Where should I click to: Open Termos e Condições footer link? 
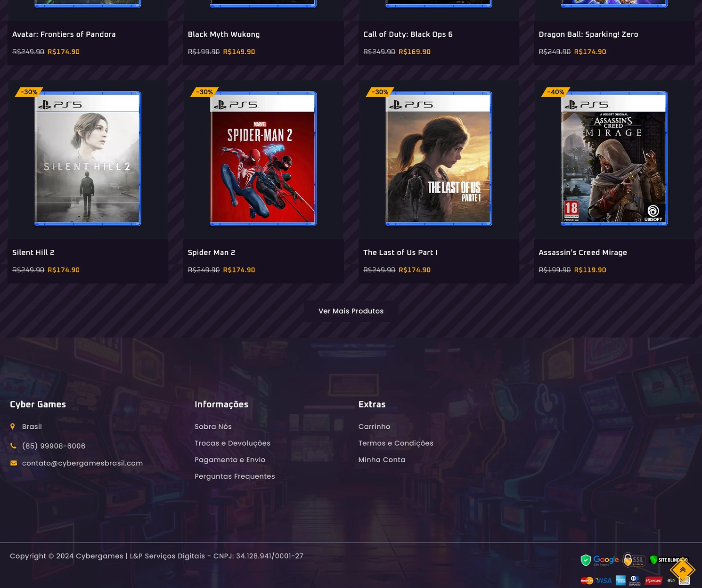[x=396, y=443]
